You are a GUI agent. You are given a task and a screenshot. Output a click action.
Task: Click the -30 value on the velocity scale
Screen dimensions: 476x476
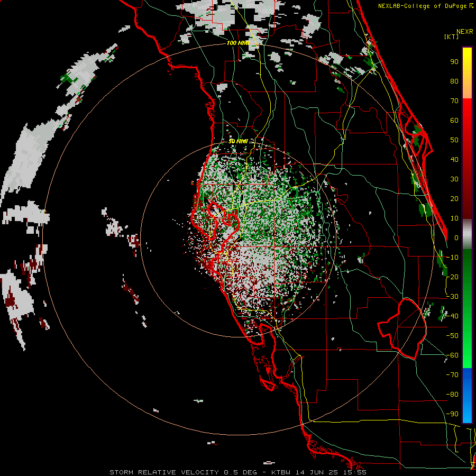452,297
